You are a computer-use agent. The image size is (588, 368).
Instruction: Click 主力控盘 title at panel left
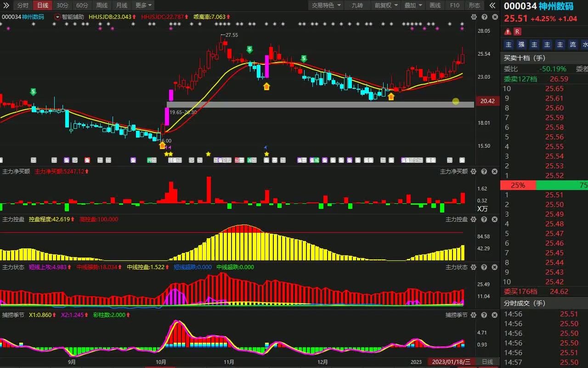(x=13, y=219)
